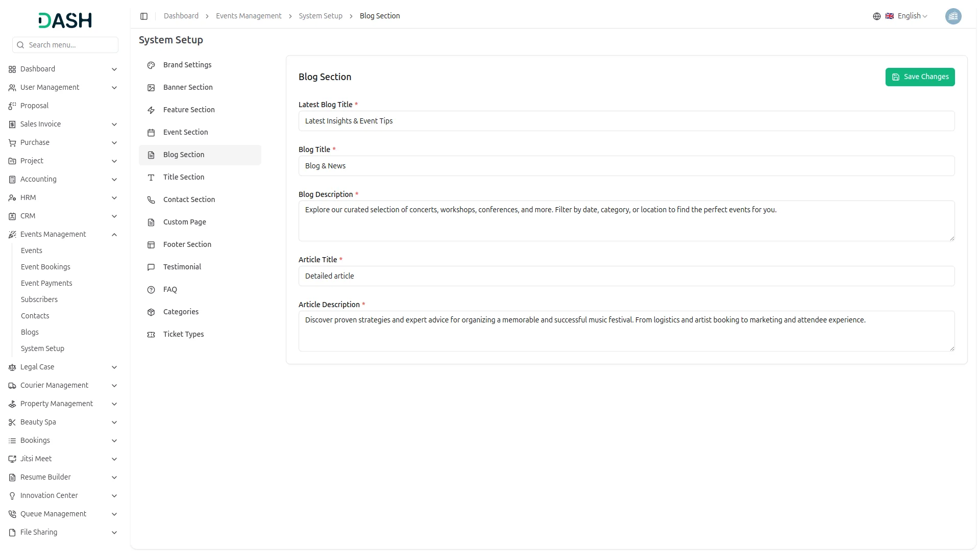Screen dimensions: 980x551
Task: Expand the Accounting sidebar menu
Action: point(114,180)
